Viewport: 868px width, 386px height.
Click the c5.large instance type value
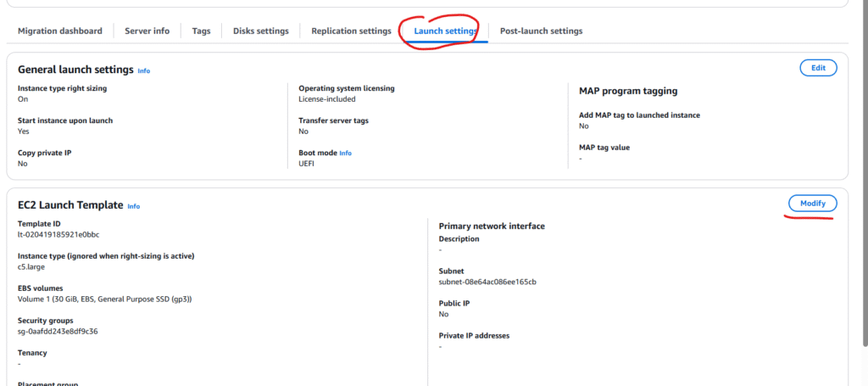tap(31, 267)
